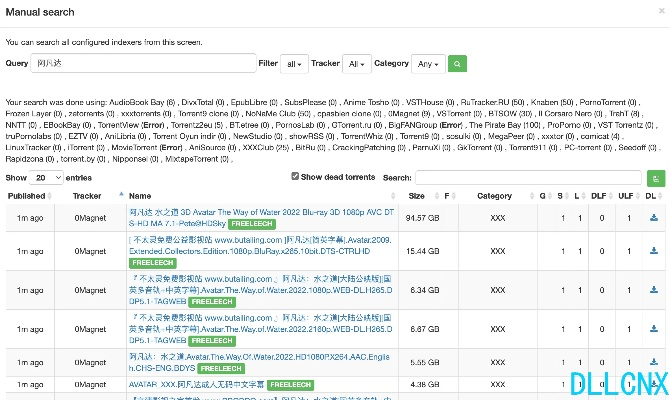This screenshot has width=670, height=400.
Task: Click green button right of Search box
Action: point(656,178)
